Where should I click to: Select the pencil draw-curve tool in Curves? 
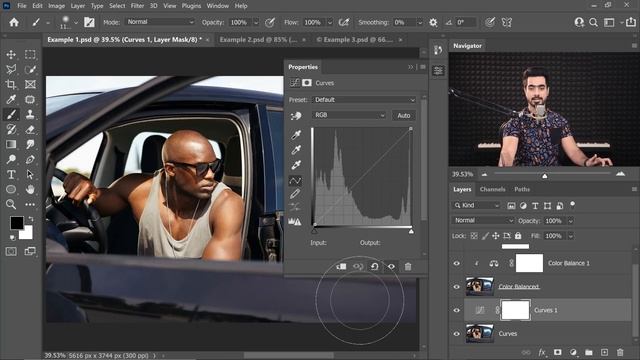[x=295, y=193]
